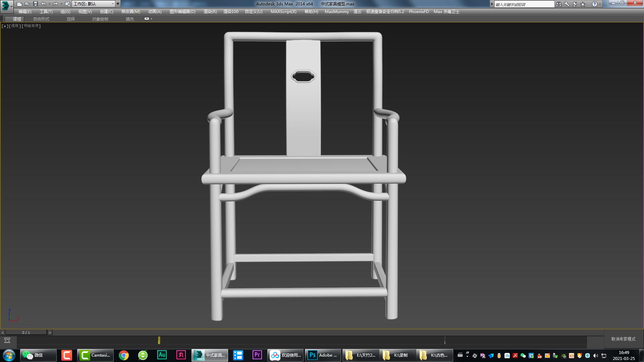Click the 0 / 1 time slider
Viewport: 644px width, 362px height.
[26, 333]
